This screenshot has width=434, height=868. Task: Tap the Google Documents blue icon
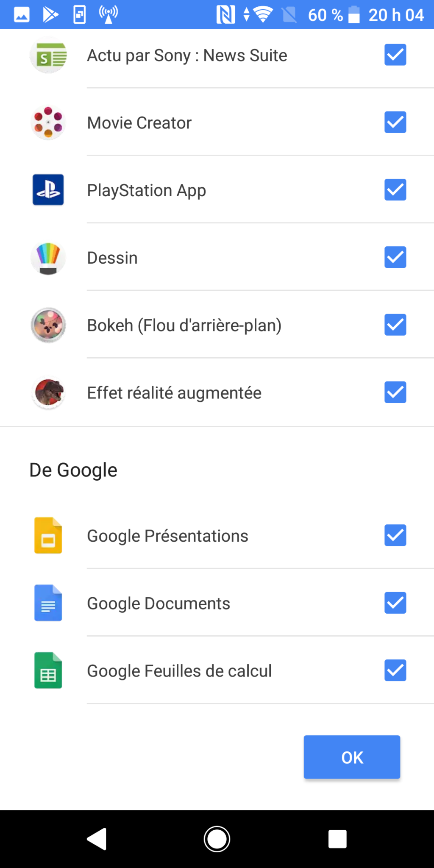coord(48,603)
